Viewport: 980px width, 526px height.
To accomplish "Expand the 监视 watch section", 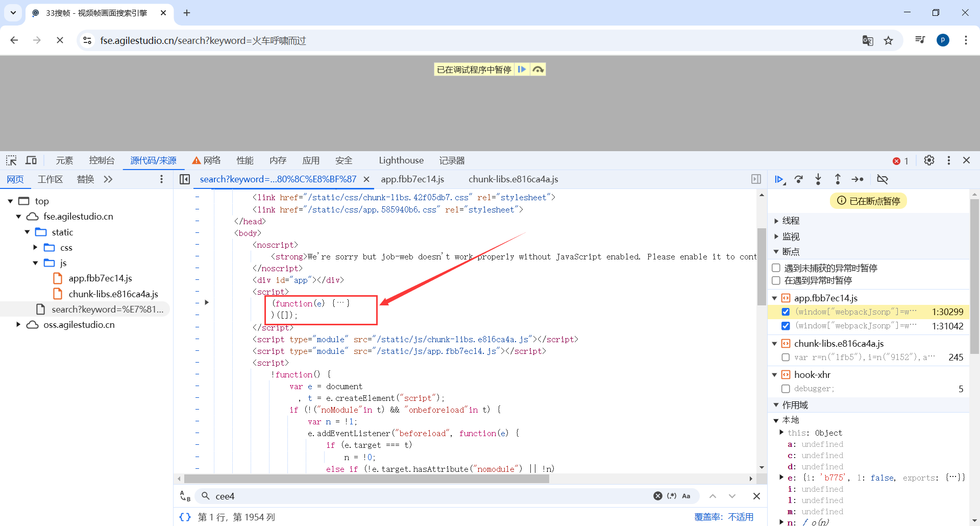I will point(777,236).
